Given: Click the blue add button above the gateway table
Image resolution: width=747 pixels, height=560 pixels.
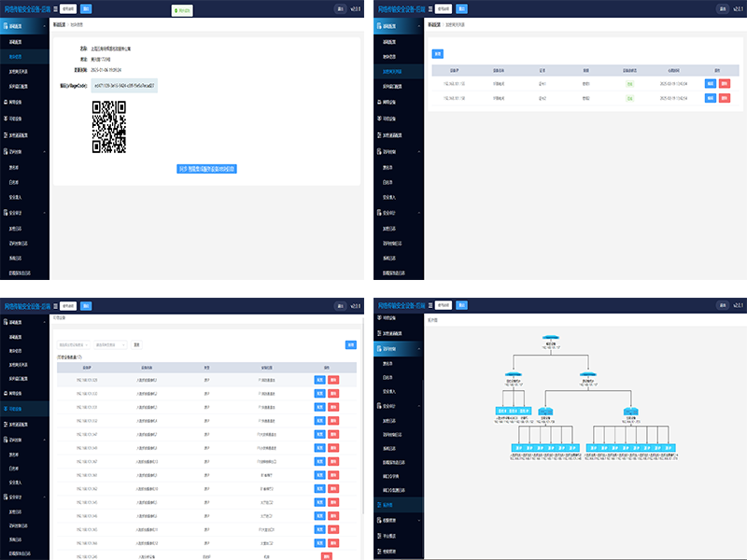Looking at the screenshot, I should pos(438,53).
